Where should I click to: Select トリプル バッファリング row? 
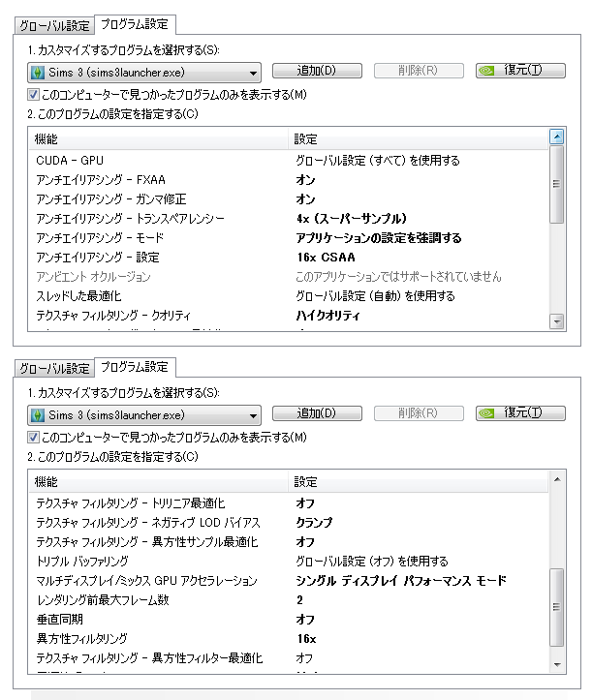289,562
